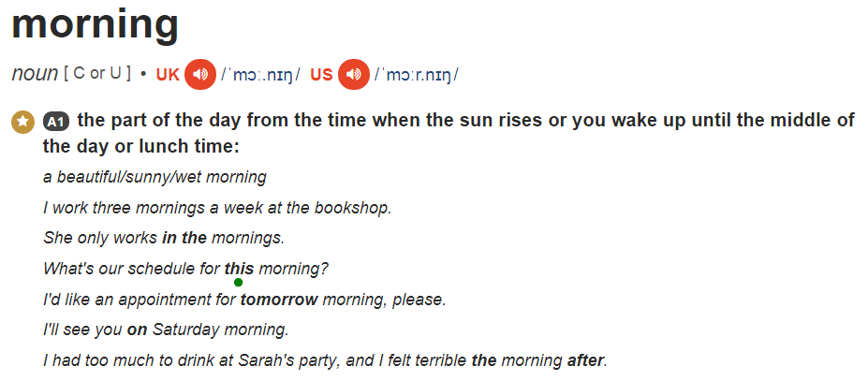868x381 pixels.
Task: Click the red 'UK' label
Action: [x=169, y=75]
